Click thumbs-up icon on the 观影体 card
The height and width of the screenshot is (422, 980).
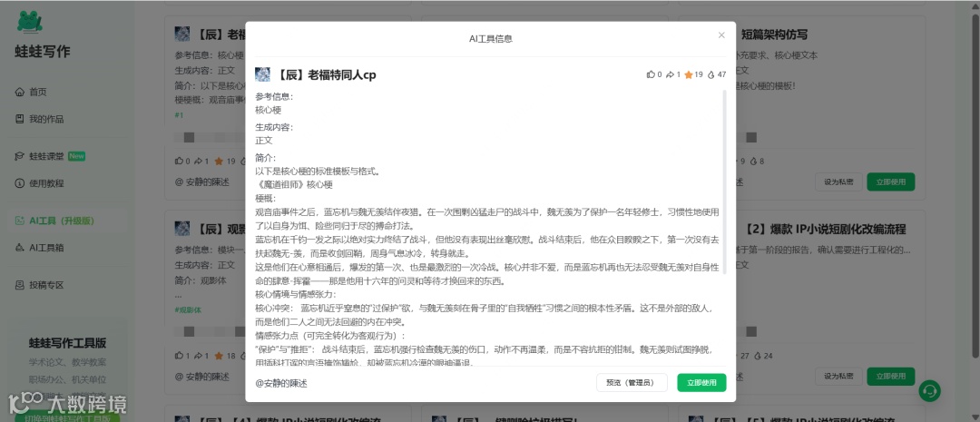click(x=179, y=356)
